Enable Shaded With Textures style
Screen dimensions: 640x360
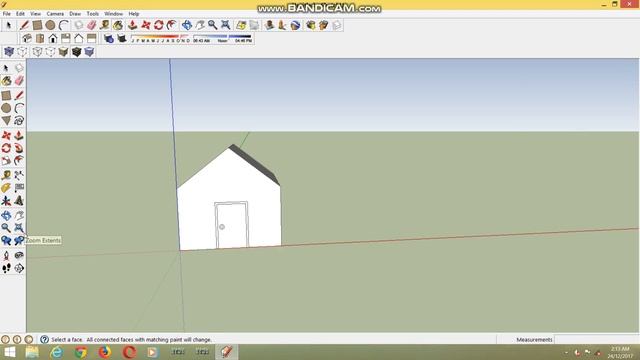(x=76, y=52)
